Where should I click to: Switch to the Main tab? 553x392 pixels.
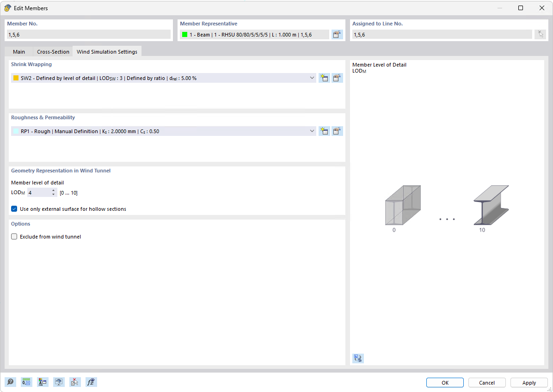pyautogui.click(x=18, y=51)
